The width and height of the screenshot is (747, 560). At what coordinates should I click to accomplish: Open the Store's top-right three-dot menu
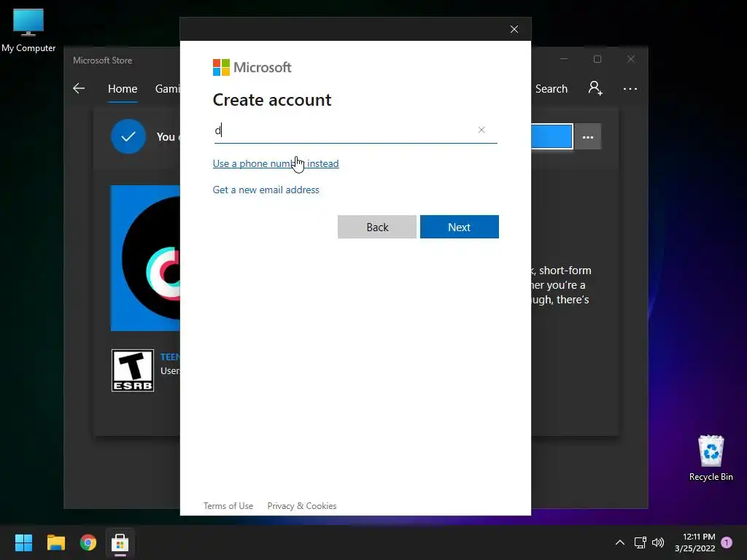(x=630, y=88)
